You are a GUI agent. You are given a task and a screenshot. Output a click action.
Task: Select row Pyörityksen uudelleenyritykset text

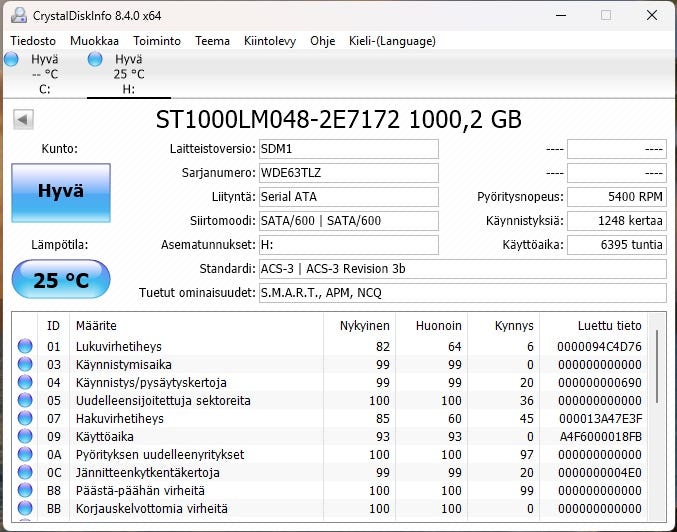160,454
